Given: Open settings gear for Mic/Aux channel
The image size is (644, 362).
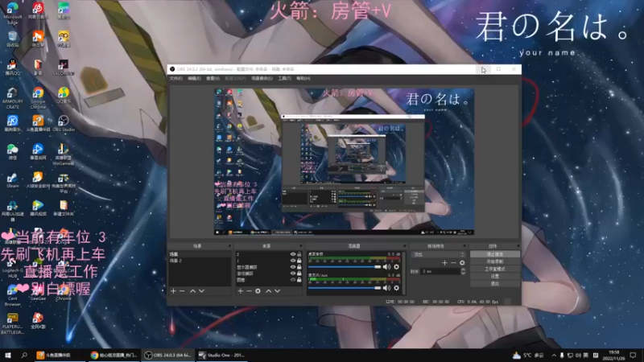Looking at the screenshot, I should coord(396,288).
